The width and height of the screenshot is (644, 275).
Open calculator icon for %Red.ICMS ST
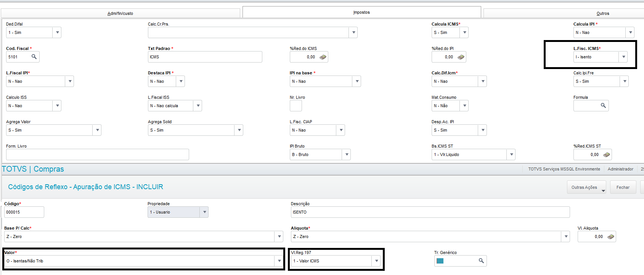click(607, 154)
